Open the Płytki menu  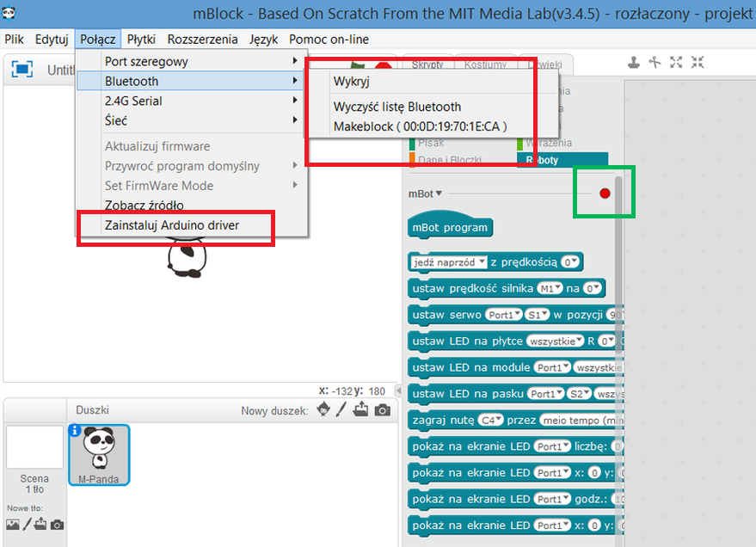(x=141, y=40)
